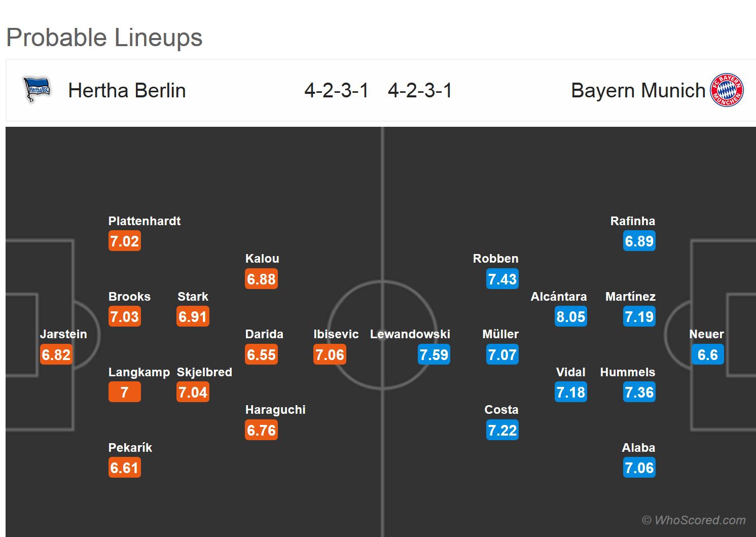Select the player name Kalou
This screenshot has height=537, width=756.
(262, 259)
